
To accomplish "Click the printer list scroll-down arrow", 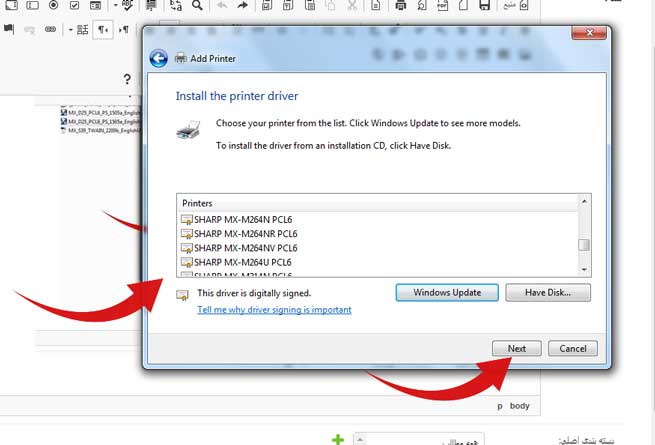I will [x=584, y=270].
